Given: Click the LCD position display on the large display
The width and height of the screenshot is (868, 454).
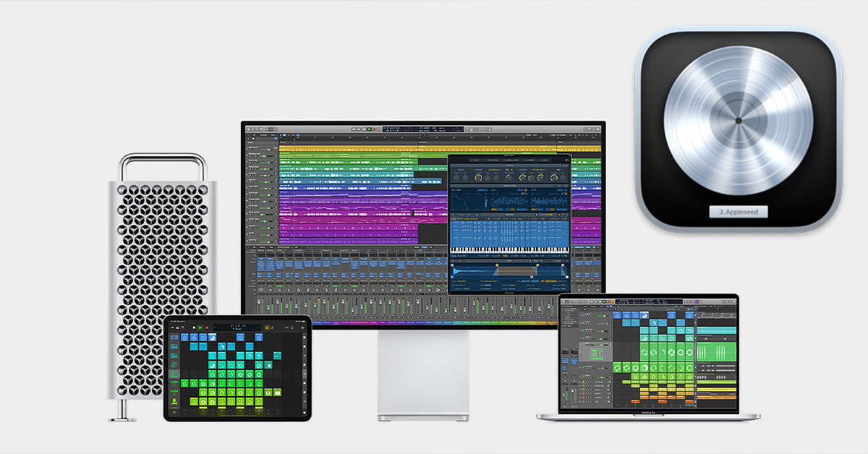Looking at the screenshot, I should [x=422, y=129].
